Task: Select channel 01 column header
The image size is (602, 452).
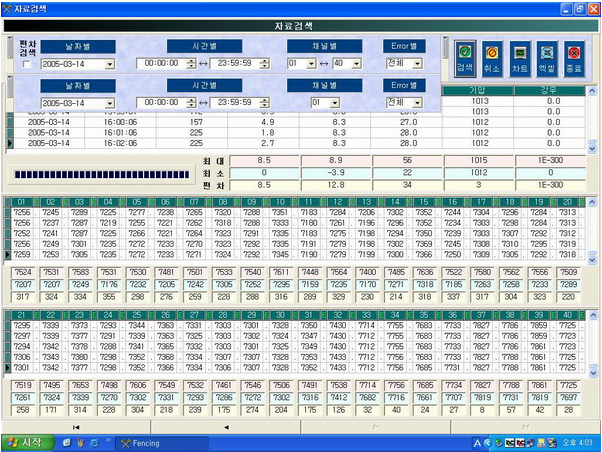Action: click(21, 202)
